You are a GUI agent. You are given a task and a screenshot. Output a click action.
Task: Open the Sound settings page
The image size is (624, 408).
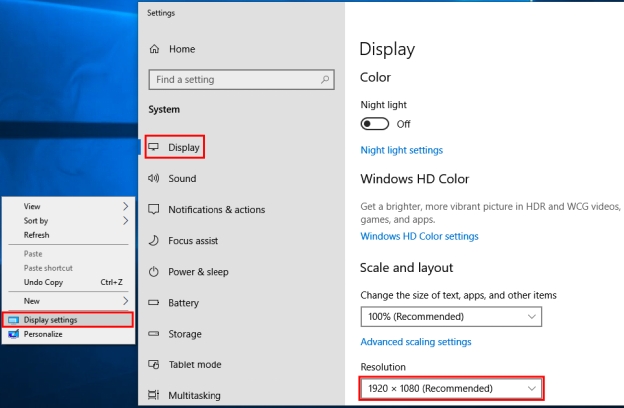182,178
